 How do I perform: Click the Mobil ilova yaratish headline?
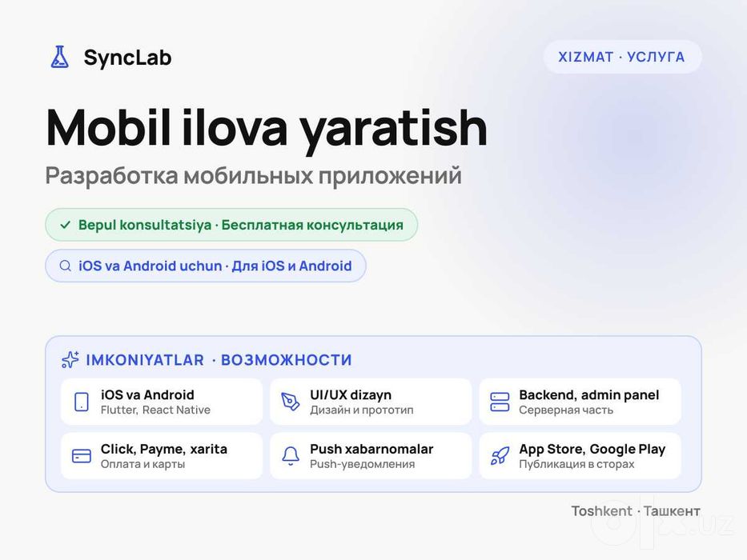coord(267,129)
